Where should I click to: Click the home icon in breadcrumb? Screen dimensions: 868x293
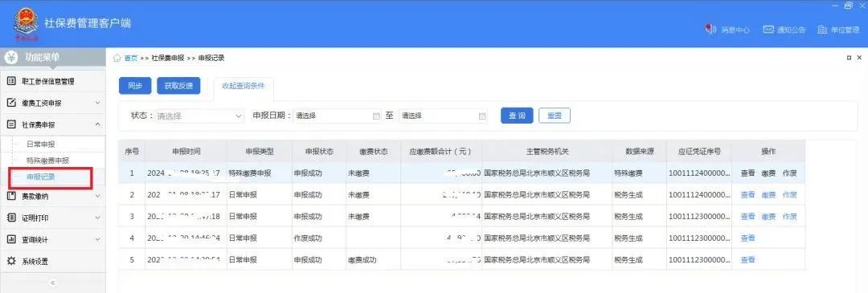(x=117, y=58)
